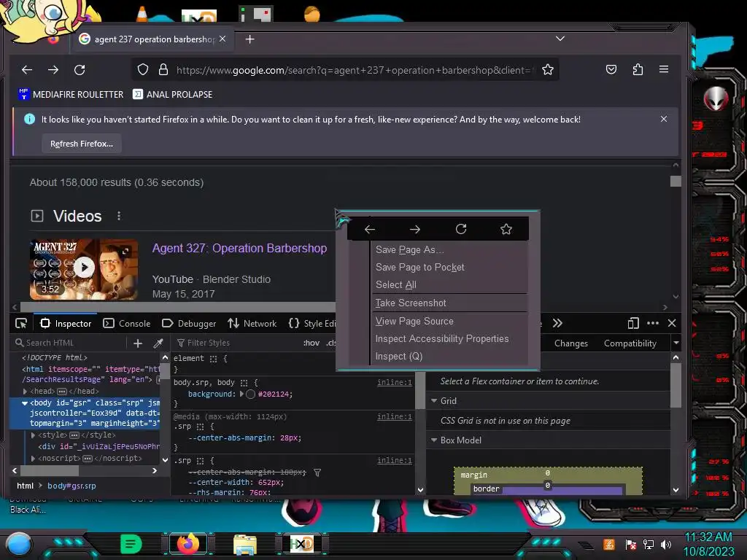Image resolution: width=747 pixels, height=560 pixels.
Task: Open File Explorer from the taskbar
Action: click(245, 544)
